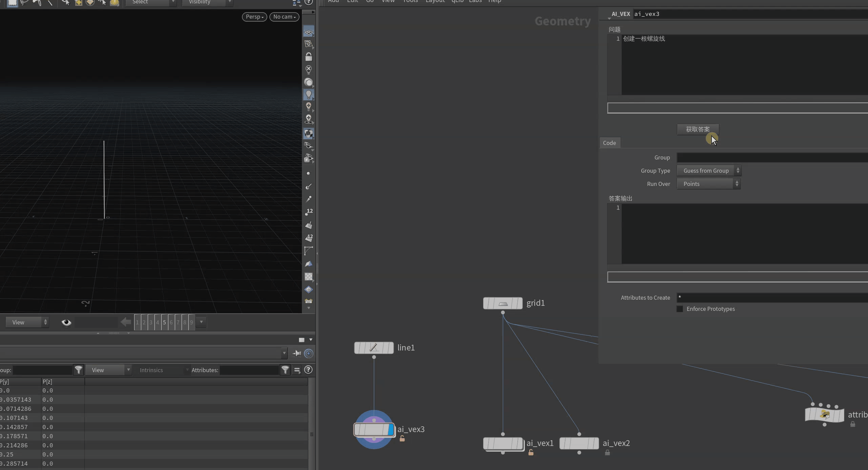Open the Run Over Points dropdown

click(708, 184)
